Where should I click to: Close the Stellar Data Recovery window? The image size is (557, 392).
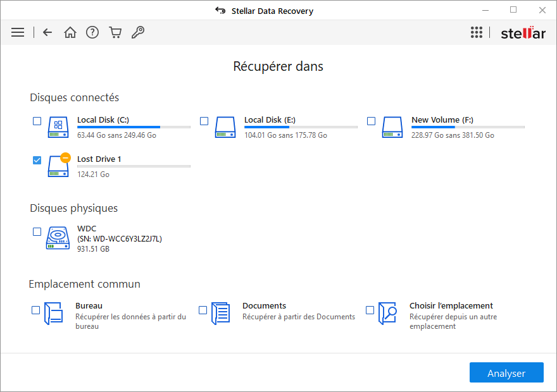(542, 10)
